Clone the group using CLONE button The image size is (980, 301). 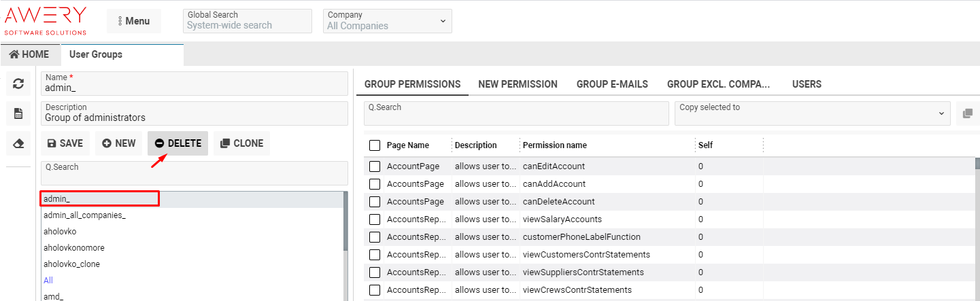point(242,143)
